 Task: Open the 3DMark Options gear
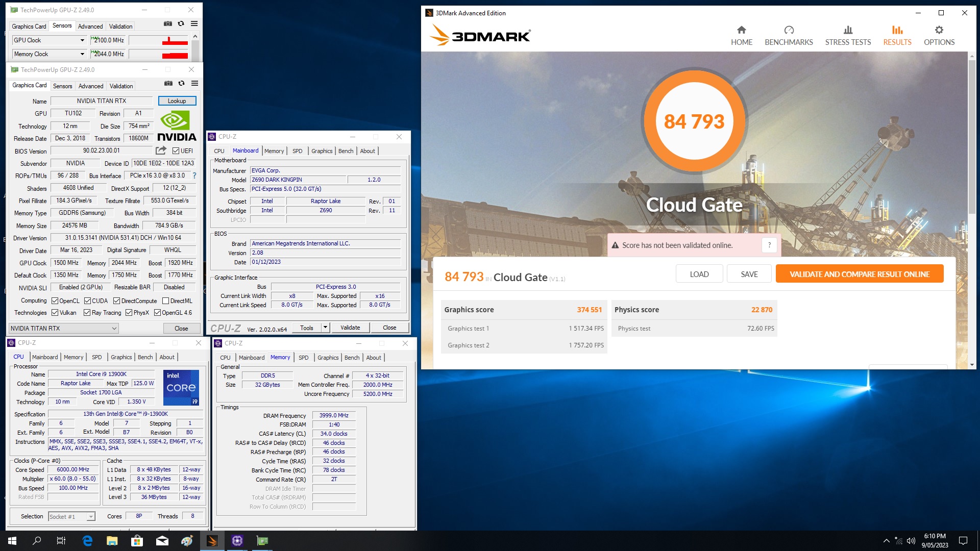click(939, 36)
